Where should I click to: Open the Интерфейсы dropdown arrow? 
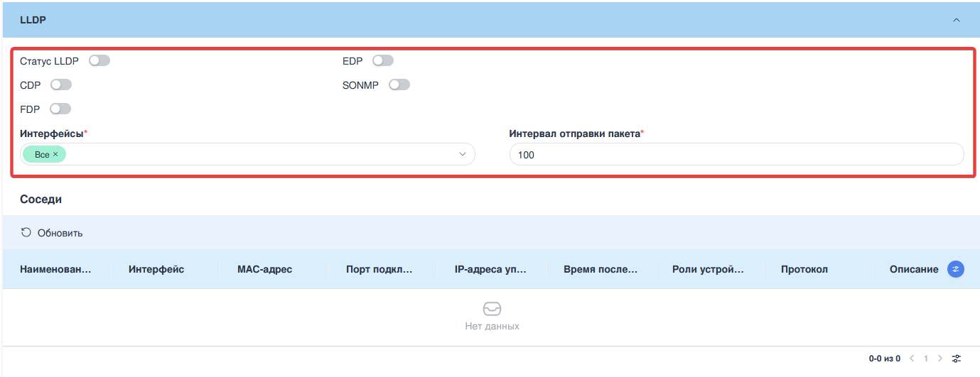coord(462,154)
